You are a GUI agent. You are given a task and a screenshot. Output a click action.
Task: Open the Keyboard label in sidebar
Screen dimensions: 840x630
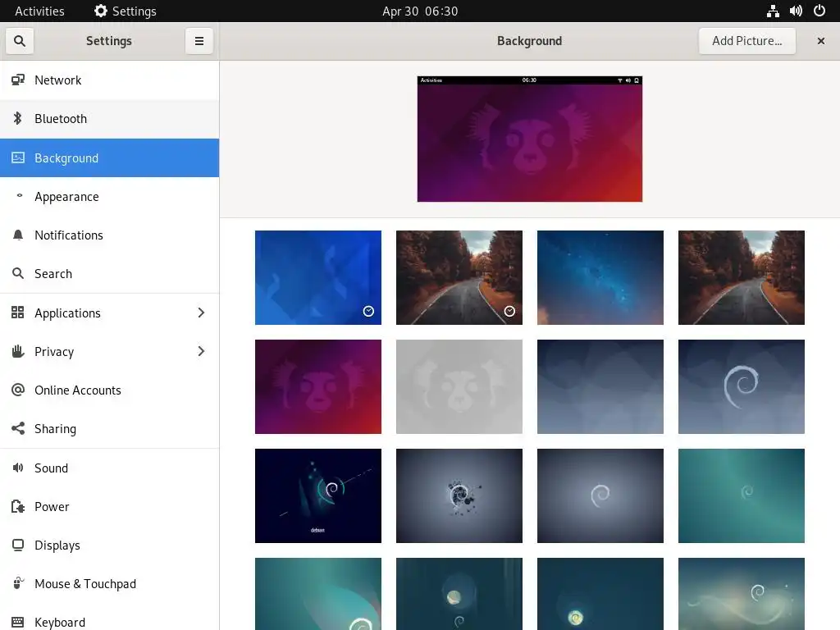click(x=59, y=622)
